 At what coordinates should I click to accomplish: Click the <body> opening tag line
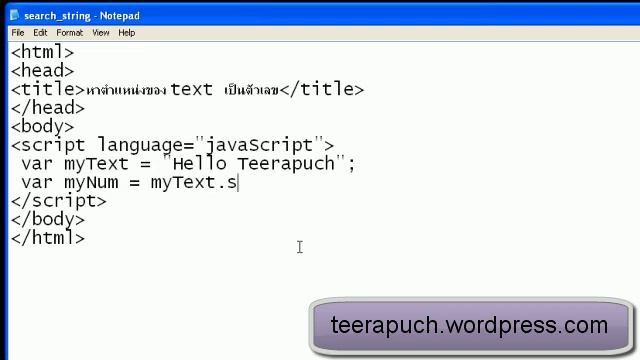pos(42,127)
